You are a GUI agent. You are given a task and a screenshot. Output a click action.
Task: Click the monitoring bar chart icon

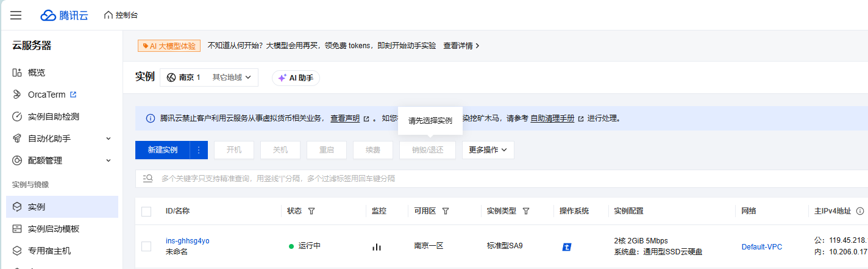[x=377, y=246]
